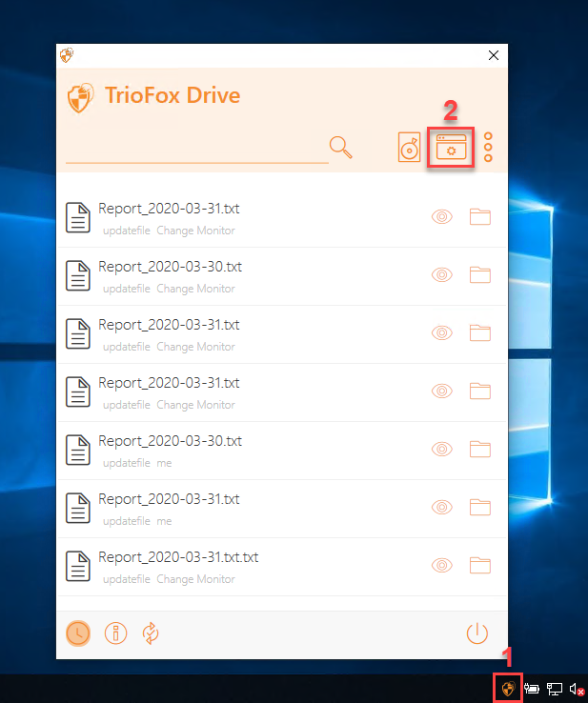Click 'updatefile me' under Report_2020-03-31.txt
Viewport: 588px width, 703px height.
(137, 521)
